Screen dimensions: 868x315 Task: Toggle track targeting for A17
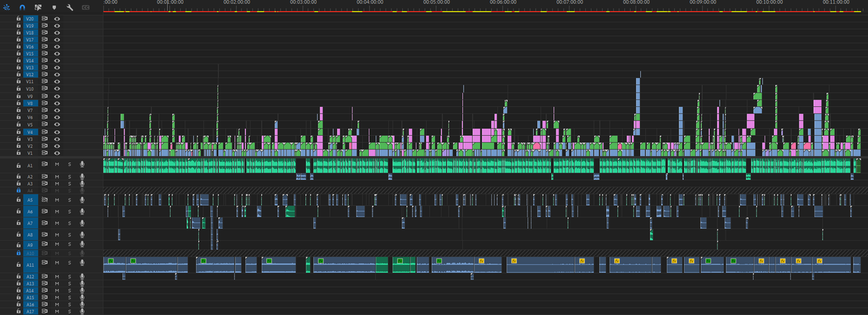point(30,311)
